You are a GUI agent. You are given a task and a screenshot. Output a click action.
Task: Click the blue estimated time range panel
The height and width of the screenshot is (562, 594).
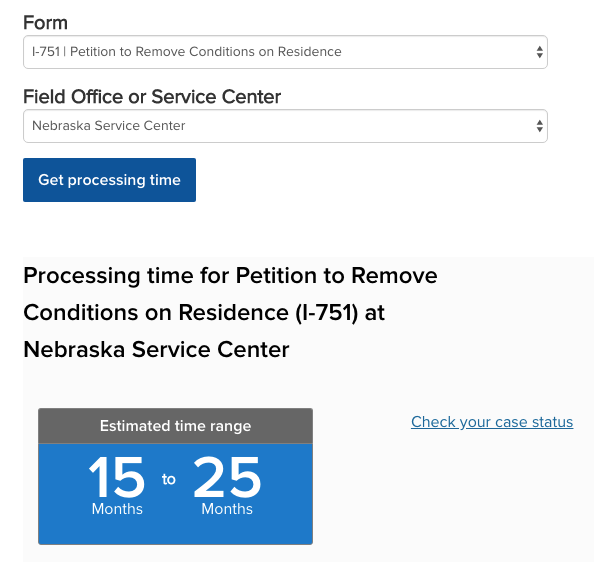[x=175, y=494]
